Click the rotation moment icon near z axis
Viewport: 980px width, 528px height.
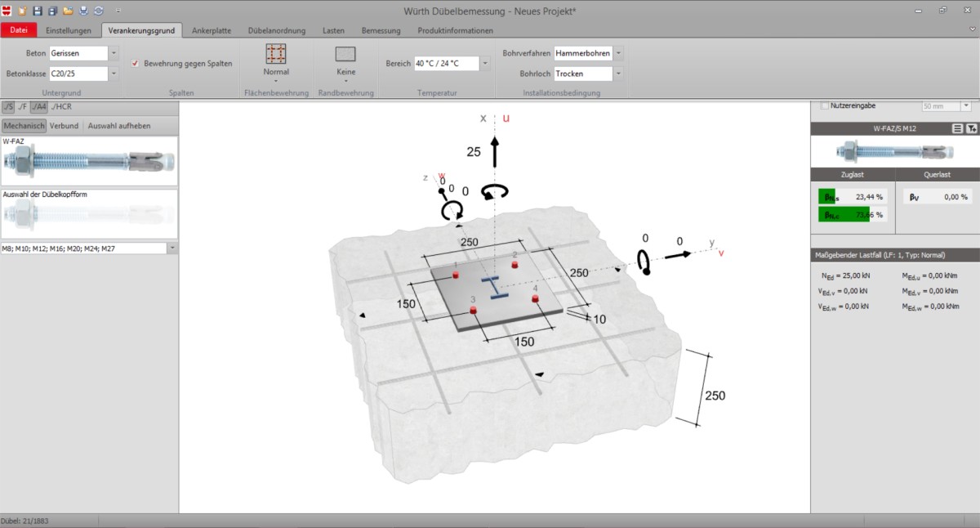tap(452, 211)
